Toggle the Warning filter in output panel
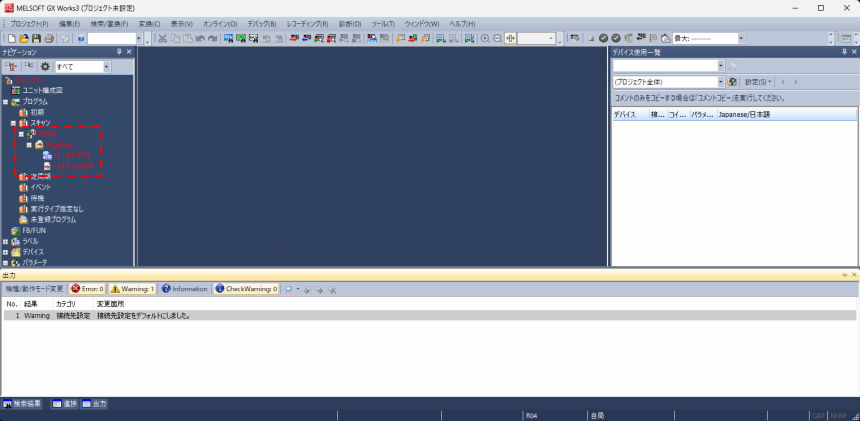The image size is (860, 421). pos(132,288)
